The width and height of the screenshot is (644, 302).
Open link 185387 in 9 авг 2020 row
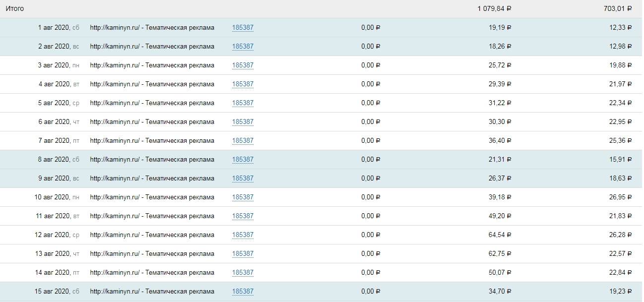pyautogui.click(x=243, y=179)
